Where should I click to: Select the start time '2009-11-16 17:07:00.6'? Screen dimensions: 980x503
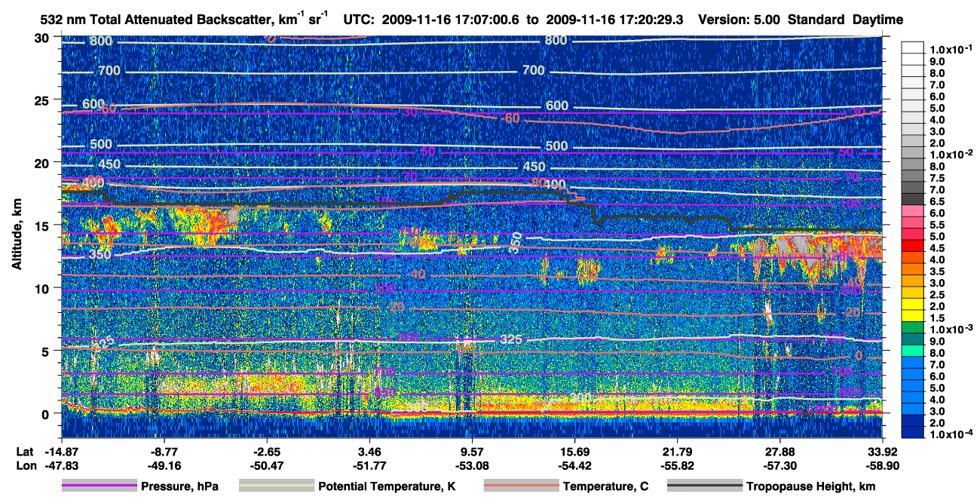pyautogui.click(x=451, y=19)
